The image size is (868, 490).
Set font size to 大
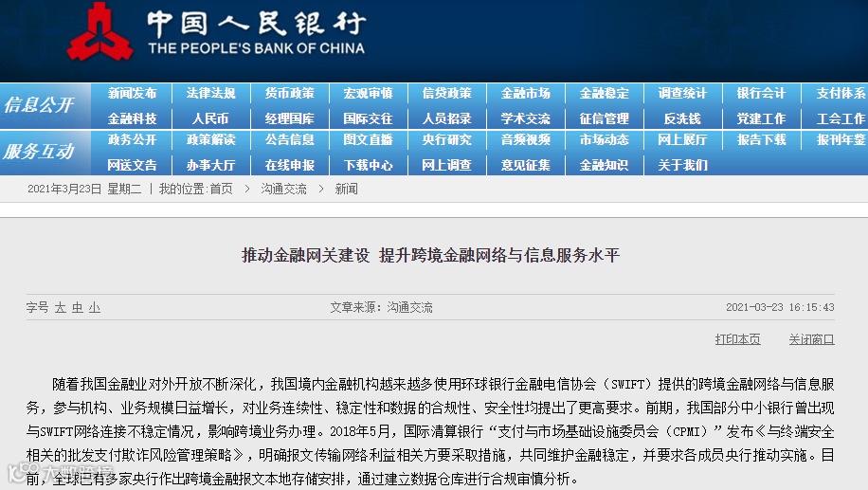point(61,307)
